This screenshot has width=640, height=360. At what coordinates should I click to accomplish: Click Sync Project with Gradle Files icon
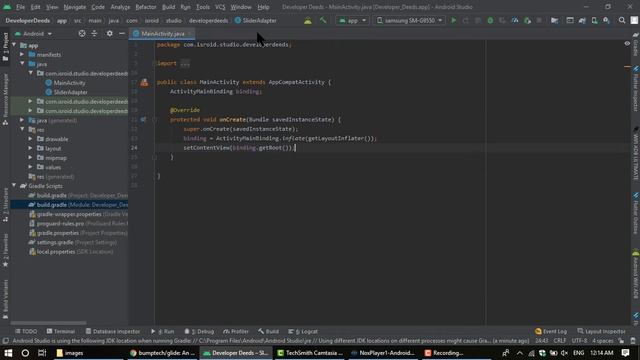tap(582, 20)
